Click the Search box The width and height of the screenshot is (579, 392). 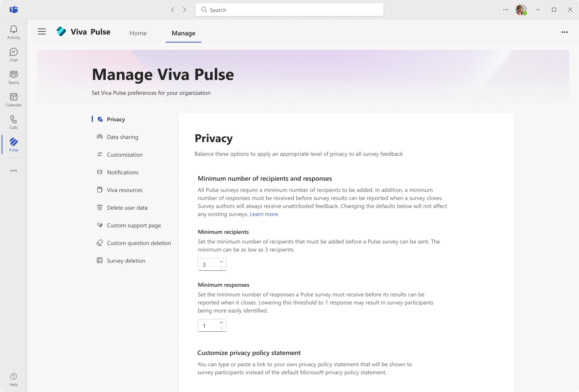[x=289, y=10]
